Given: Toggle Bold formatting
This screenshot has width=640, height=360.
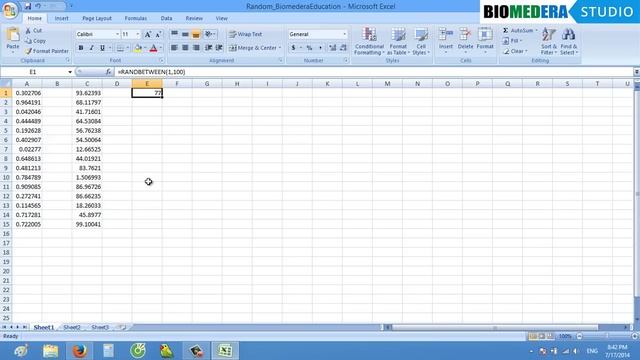Looking at the screenshot, I should tap(81, 48).
